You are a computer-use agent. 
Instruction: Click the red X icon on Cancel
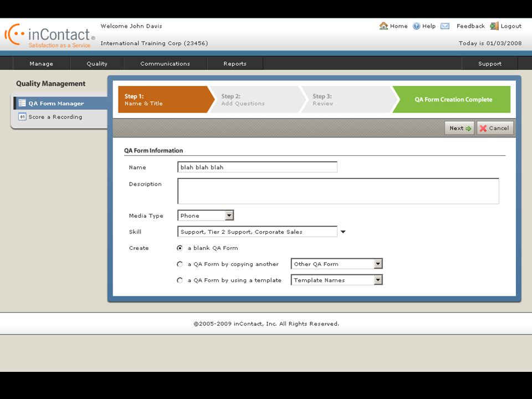[483, 128]
